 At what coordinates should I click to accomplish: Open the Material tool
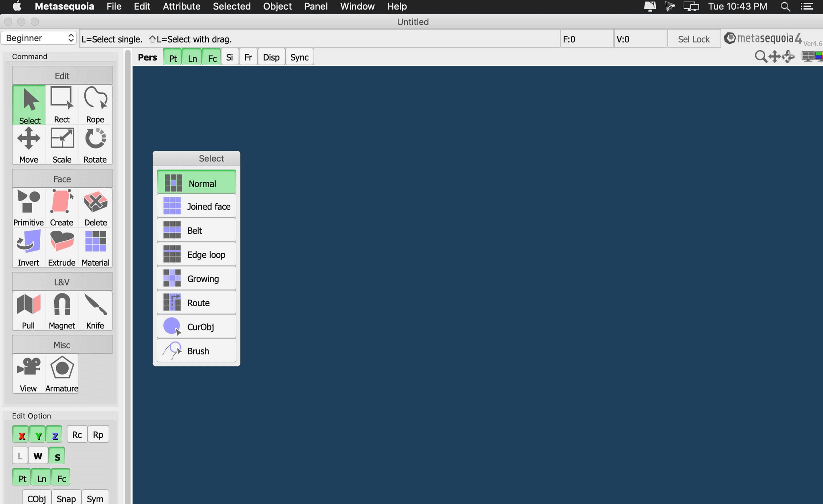coord(95,248)
